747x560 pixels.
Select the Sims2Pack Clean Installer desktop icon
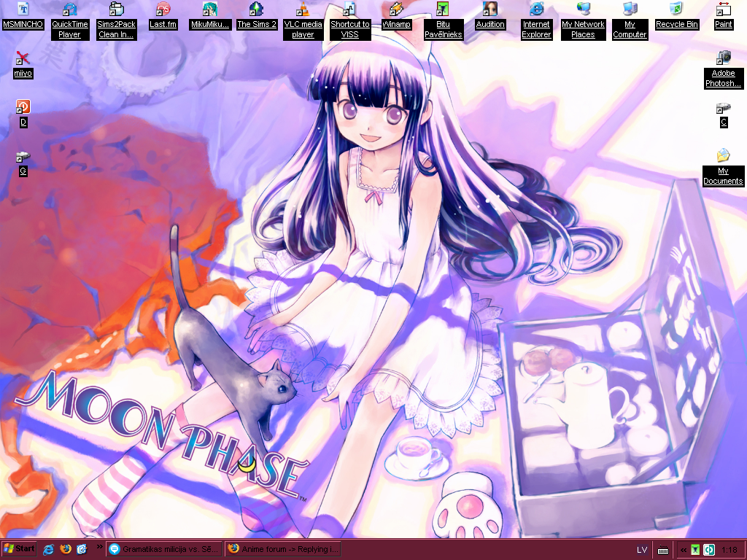116,21
